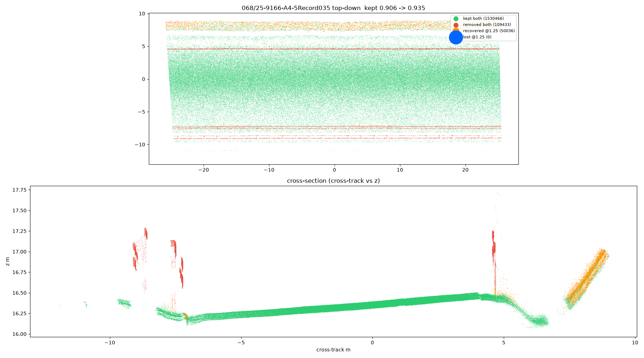Screen dimensions: 644x358
Task: Click the 'cross-section (cross-track vs z)' title
Action: point(333,181)
